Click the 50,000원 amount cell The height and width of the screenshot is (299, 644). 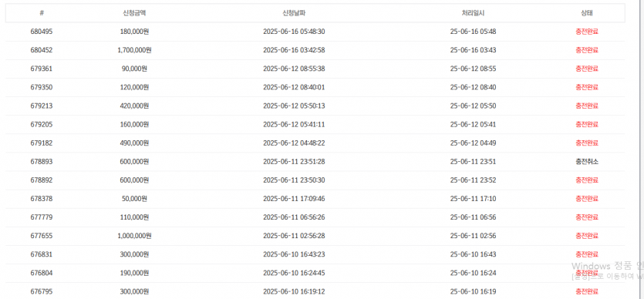(134, 199)
